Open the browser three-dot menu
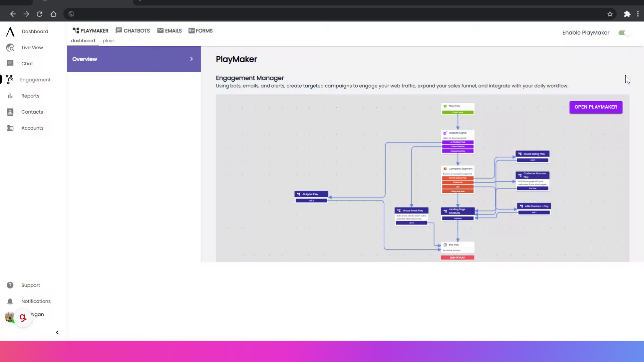644x362 pixels. pos(638,14)
